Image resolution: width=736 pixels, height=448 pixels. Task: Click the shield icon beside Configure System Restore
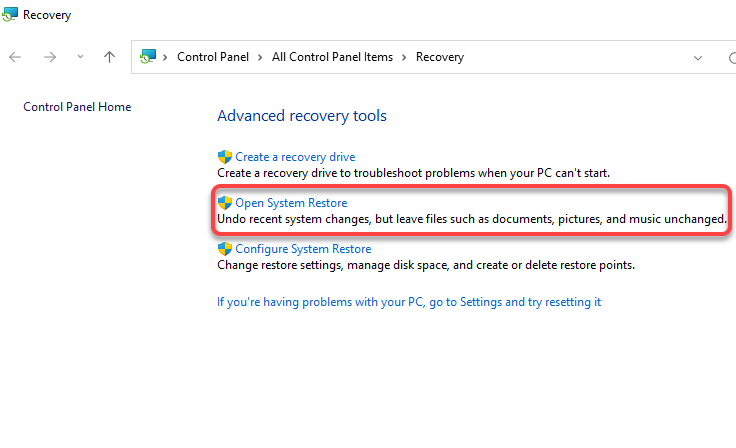click(225, 249)
